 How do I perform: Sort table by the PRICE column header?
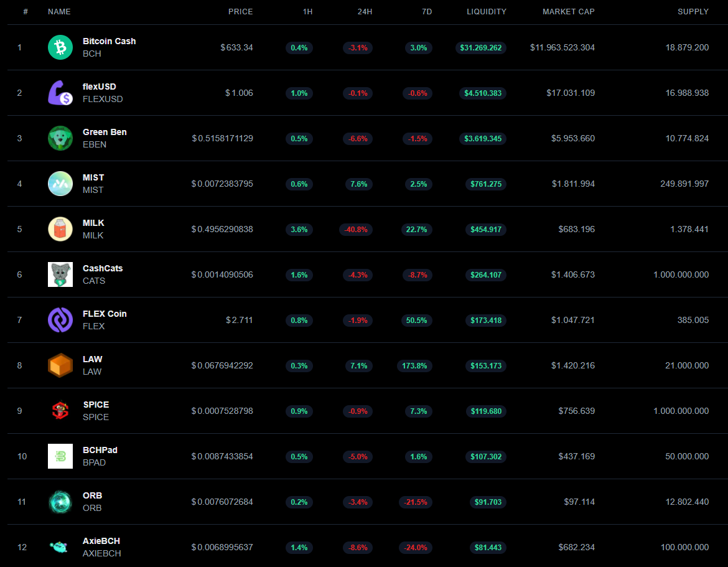click(241, 12)
